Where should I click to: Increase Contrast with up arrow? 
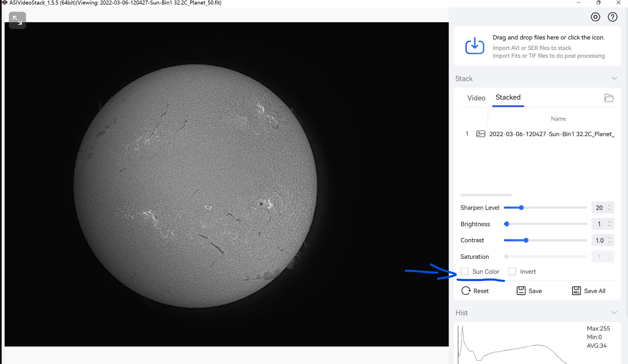[610, 238]
